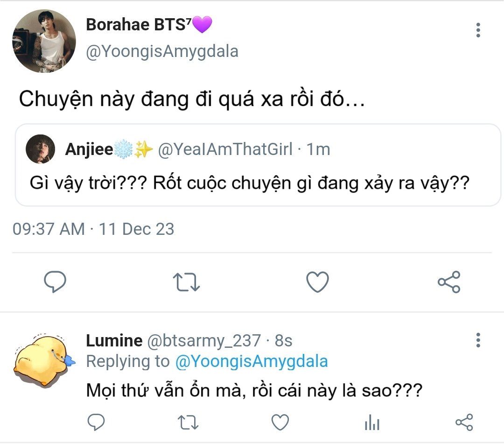This screenshot has width=504, height=444.
Task: Retweet Lumine's reply
Action: coord(188,423)
